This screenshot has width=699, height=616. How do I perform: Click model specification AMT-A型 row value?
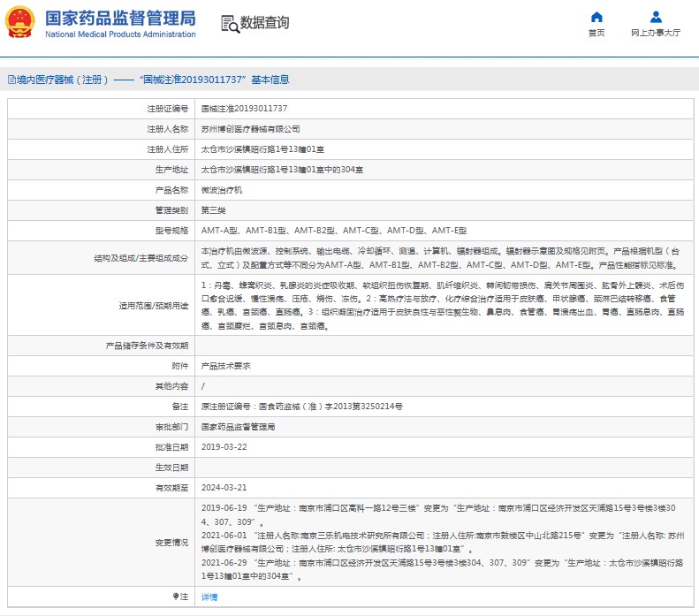[334, 231]
